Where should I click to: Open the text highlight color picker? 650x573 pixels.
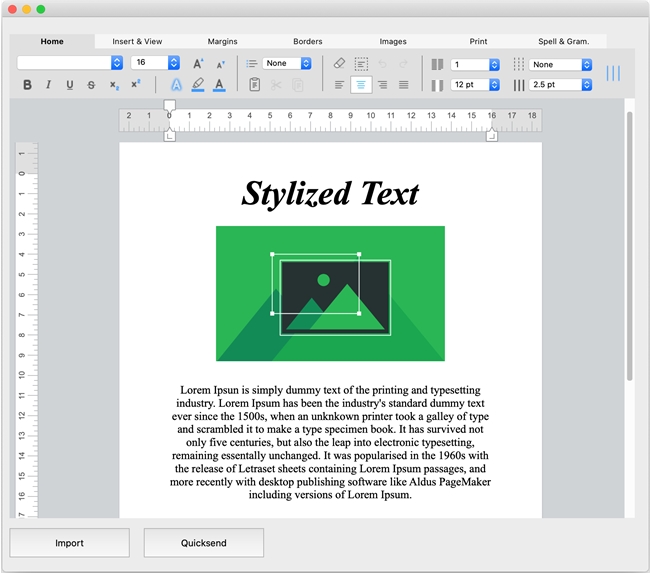coord(198,85)
